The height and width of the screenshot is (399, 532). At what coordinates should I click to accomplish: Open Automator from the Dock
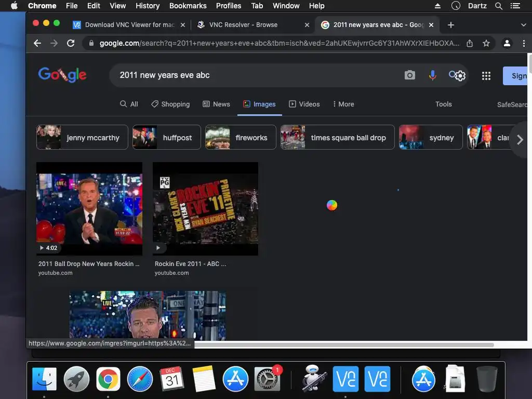(x=314, y=379)
